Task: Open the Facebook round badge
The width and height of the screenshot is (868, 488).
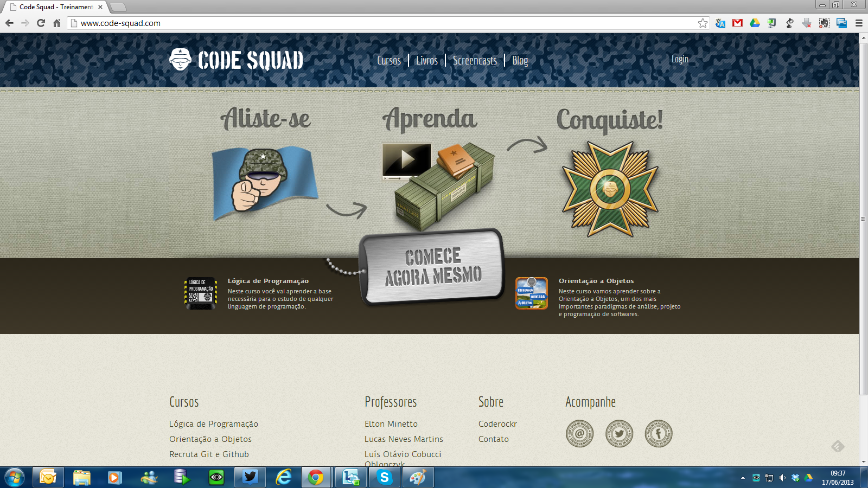Action: [x=658, y=434]
